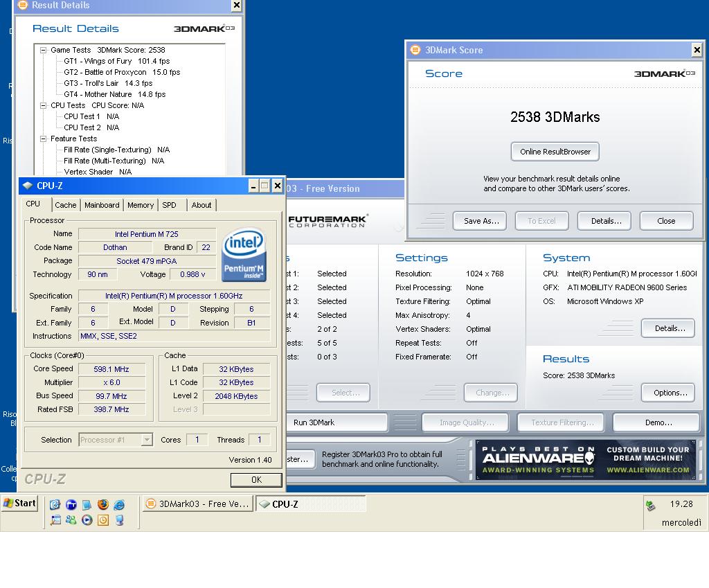Click the CPU-Z taskbar button
Image resolution: width=709 pixels, height=588 pixels.
tap(311, 504)
